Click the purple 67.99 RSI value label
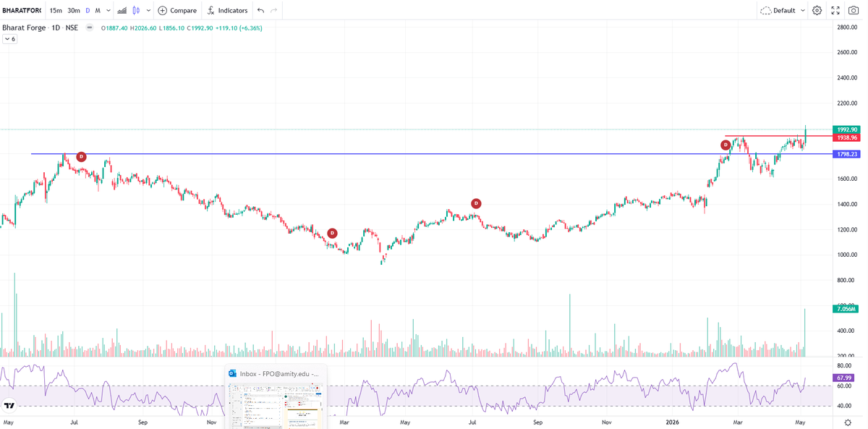This screenshot has height=429, width=868. click(x=843, y=378)
